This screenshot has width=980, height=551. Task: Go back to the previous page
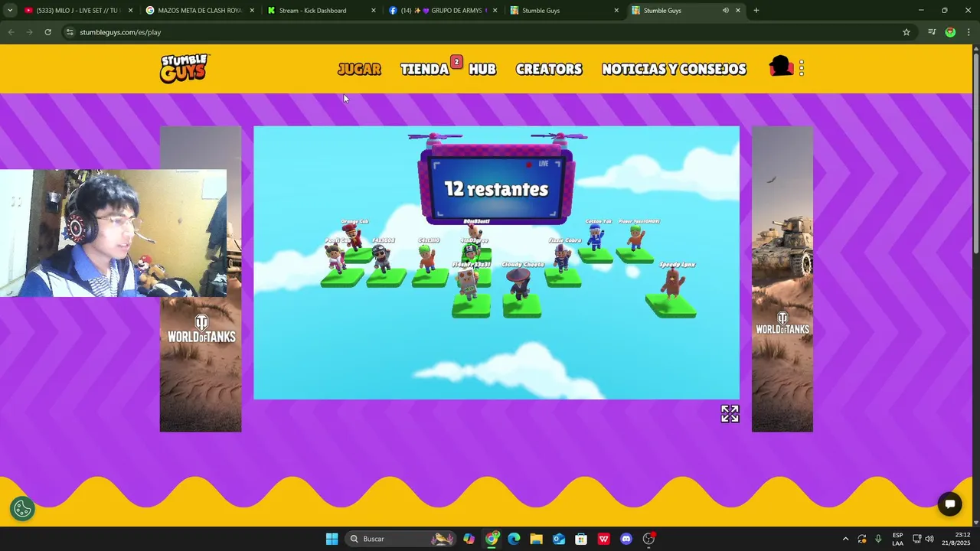(x=11, y=32)
